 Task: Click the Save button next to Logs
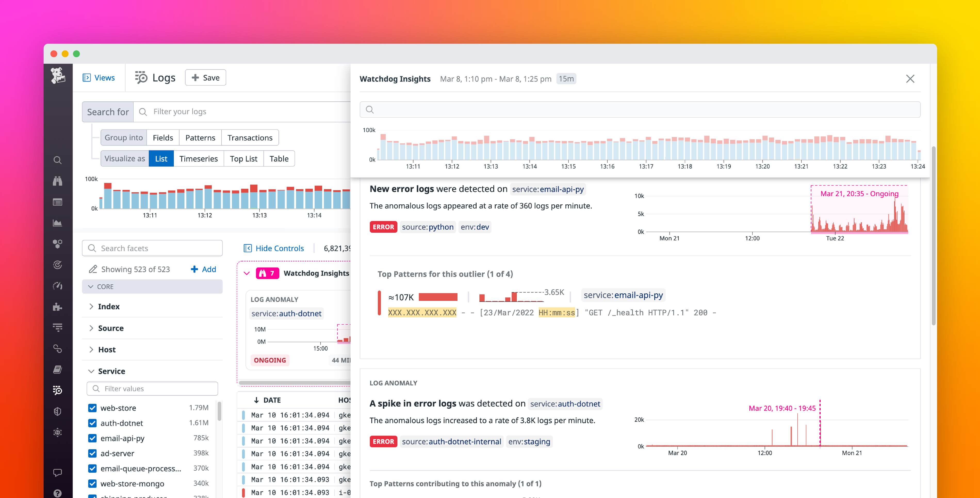206,77
